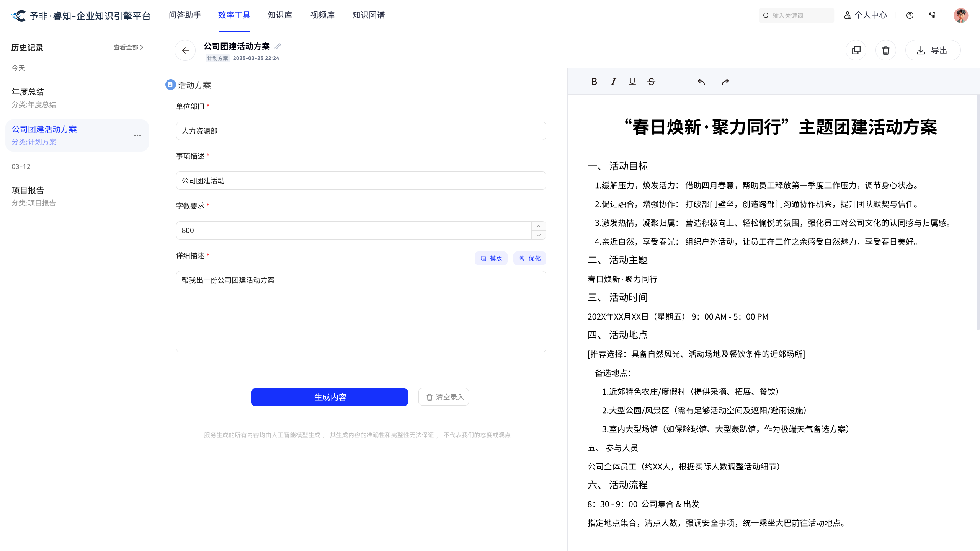The image size is (980, 551).
Task: Click the 优化 button
Action: [529, 258]
